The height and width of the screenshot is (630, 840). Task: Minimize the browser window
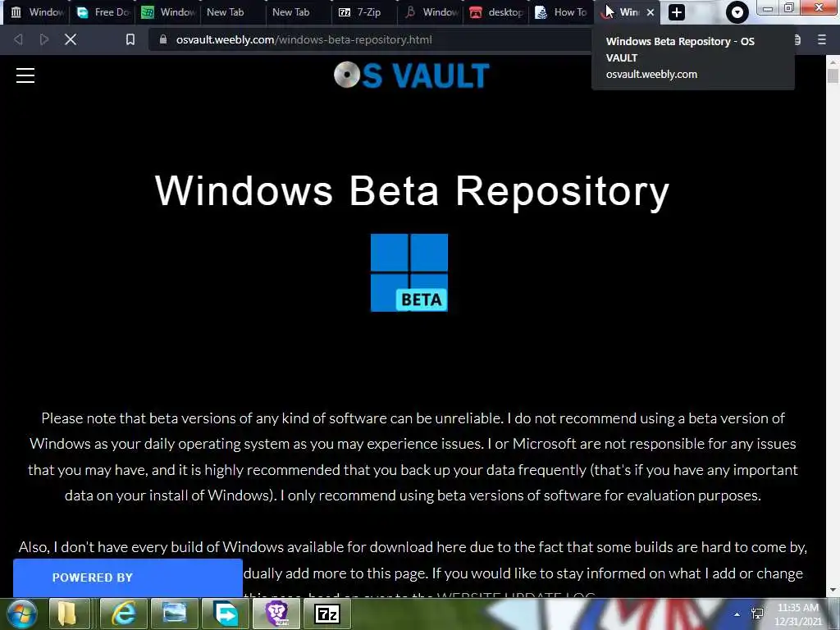768,8
